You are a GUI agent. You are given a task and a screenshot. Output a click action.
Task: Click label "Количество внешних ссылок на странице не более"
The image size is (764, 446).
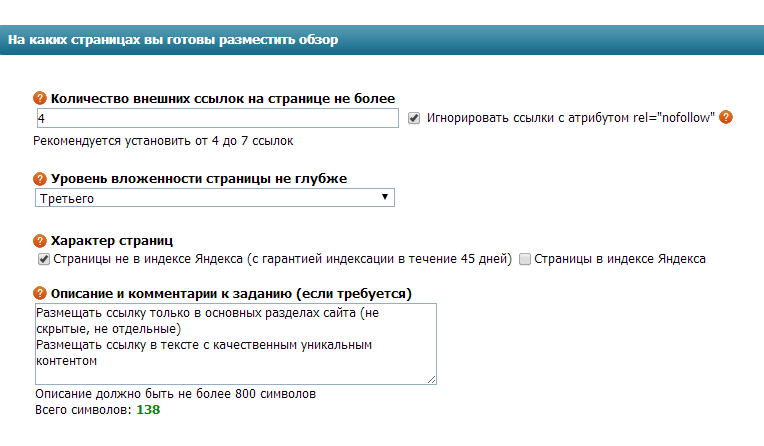pyautogui.click(x=222, y=98)
